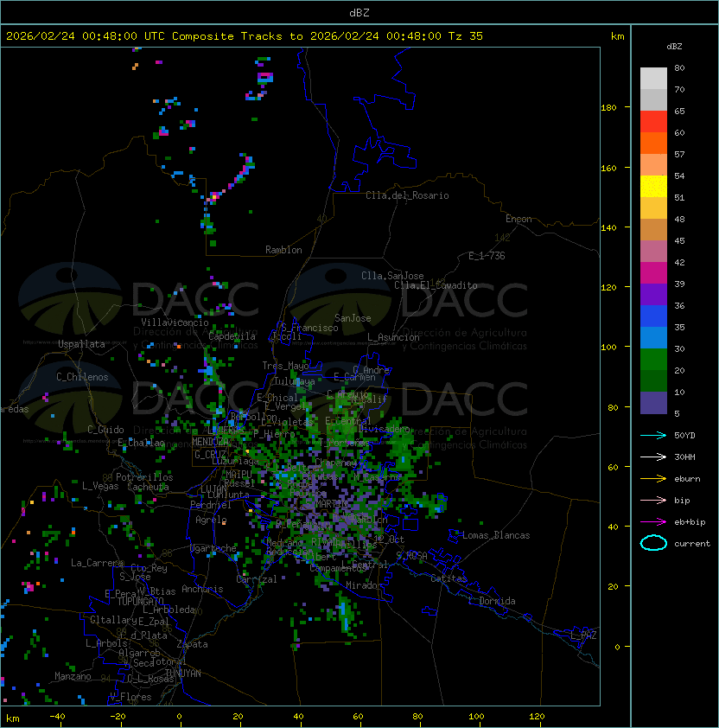719x728 pixels.
Task: Click the 'Manzano' map label
Action: click(73, 676)
